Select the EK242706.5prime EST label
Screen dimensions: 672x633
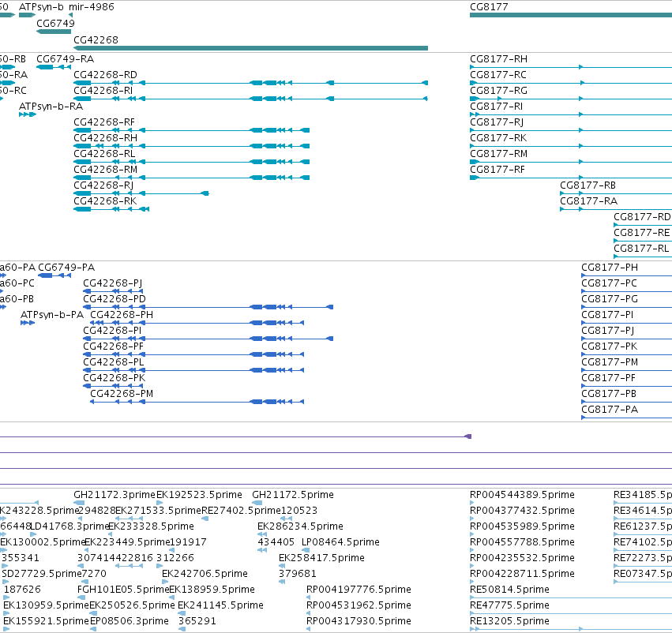tap(205, 574)
